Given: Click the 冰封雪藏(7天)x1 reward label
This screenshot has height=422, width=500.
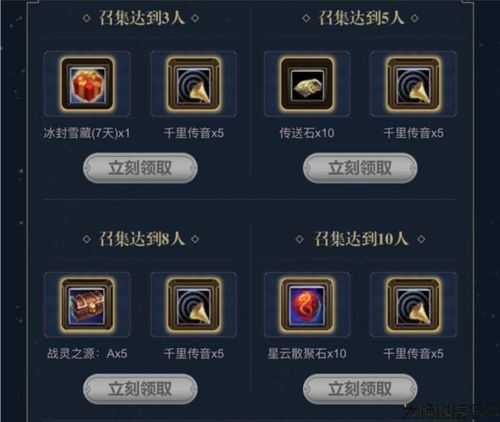Looking at the screenshot, I should 87,133.
